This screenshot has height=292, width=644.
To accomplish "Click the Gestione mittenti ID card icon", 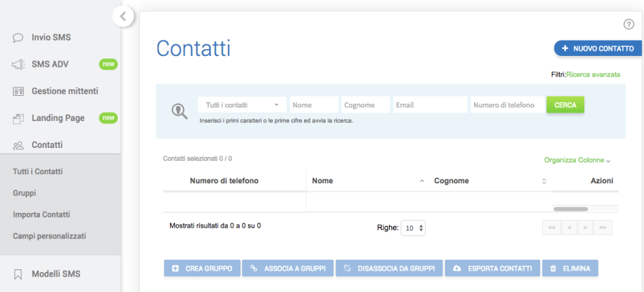I will pyautogui.click(x=18, y=91).
